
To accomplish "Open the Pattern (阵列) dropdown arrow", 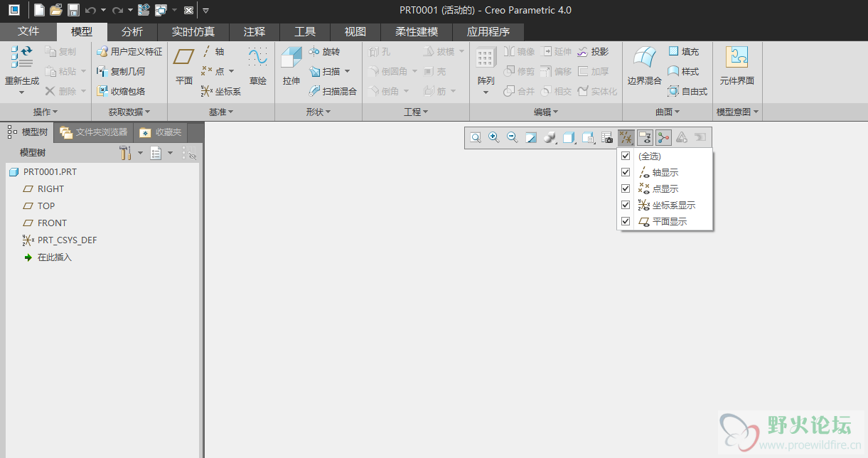I will point(486,92).
